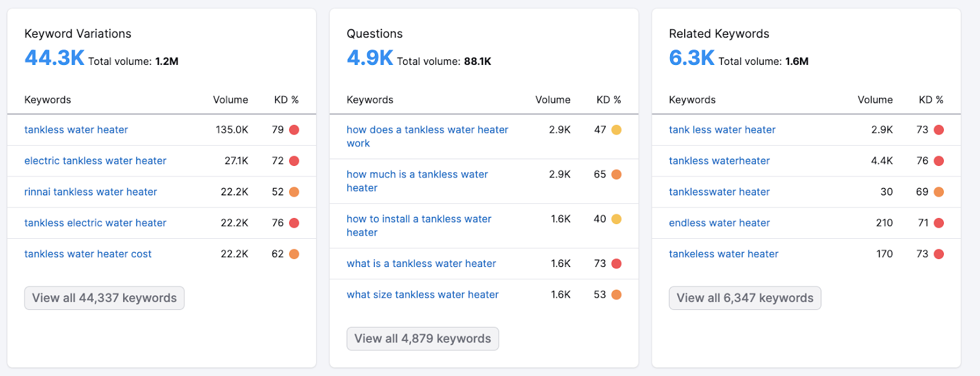Click the 44.3K Keyword Variations total
Image resolution: width=980 pixels, height=376 pixels.
55,58
